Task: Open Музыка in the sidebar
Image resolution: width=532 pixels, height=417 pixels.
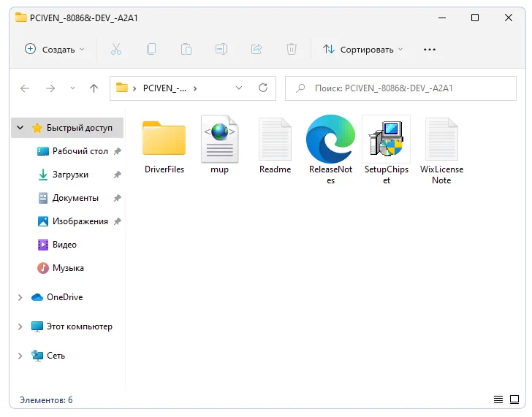Action: pyautogui.click(x=68, y=268)
